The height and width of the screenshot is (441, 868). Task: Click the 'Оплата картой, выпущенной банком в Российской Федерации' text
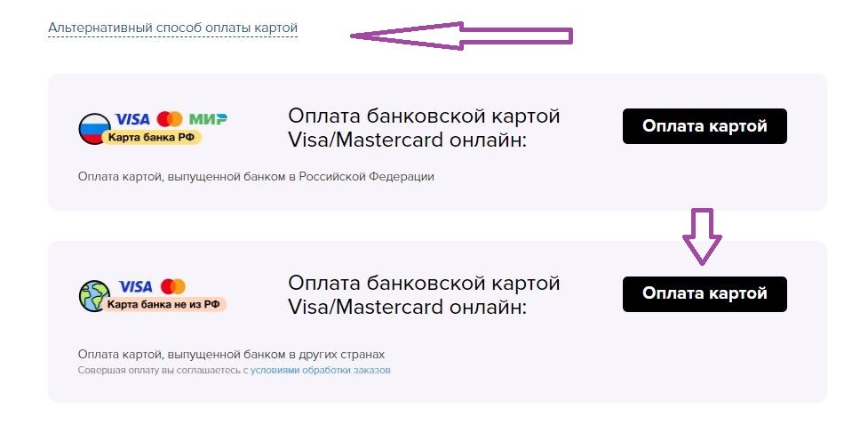pos(256,177)
